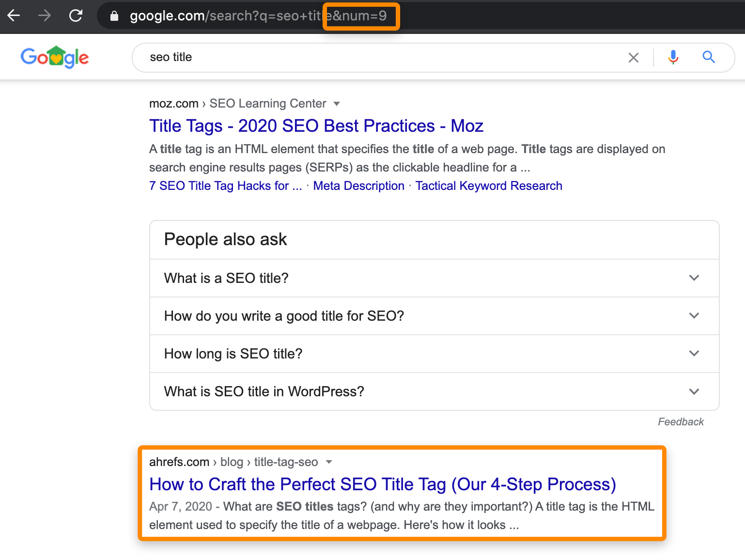Submit search with the magnifying glass icon
The height and width of the screenshot is (560, 745).
click(709, 57)
